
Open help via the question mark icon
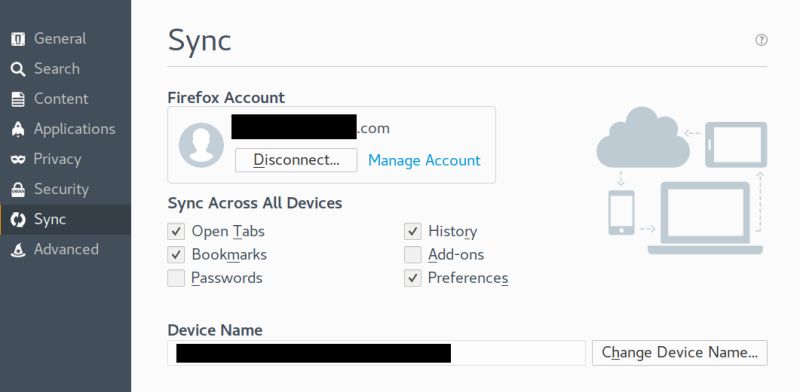pyautogui.click(x=761, y=40)
